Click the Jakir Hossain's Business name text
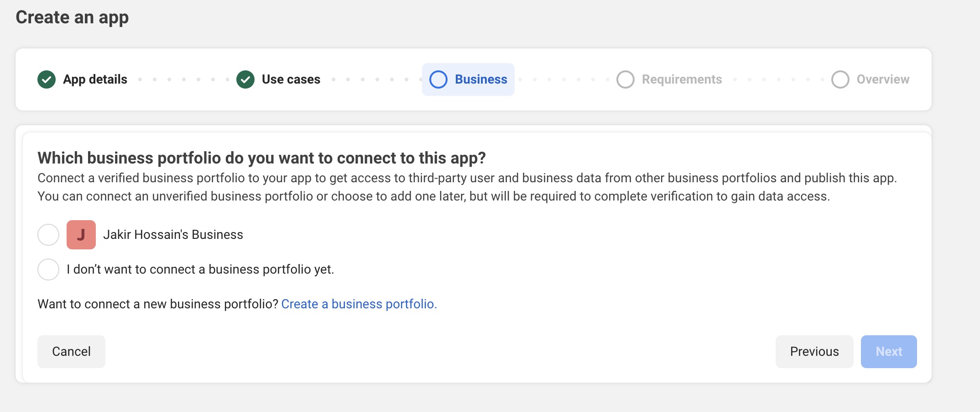Image resolution: width=980 pixels, height=412 pixels. click(x=173, y=235)
